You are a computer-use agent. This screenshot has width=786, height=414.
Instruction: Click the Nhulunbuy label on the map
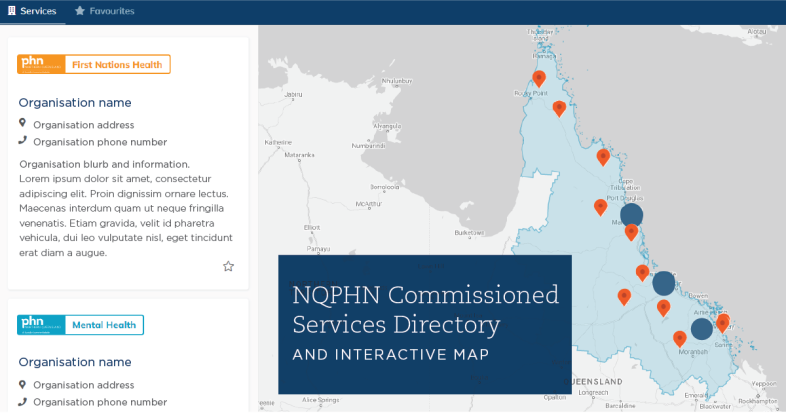click(x=397, y=81)
